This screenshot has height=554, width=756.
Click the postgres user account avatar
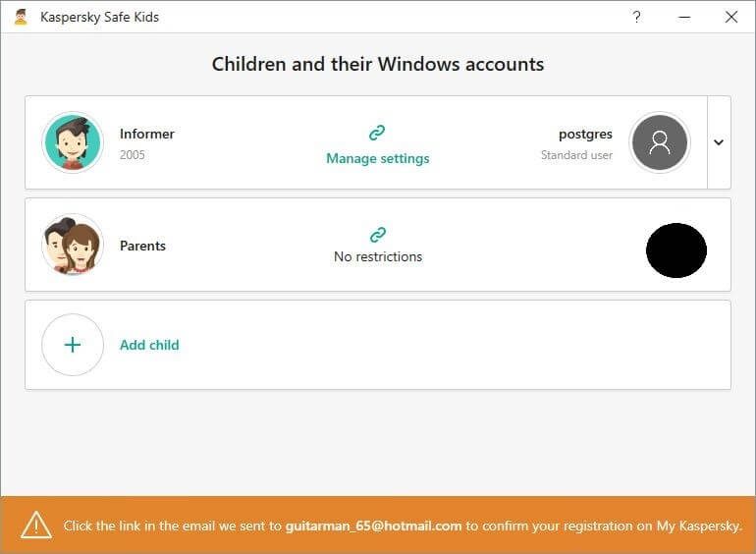point(660,142)
